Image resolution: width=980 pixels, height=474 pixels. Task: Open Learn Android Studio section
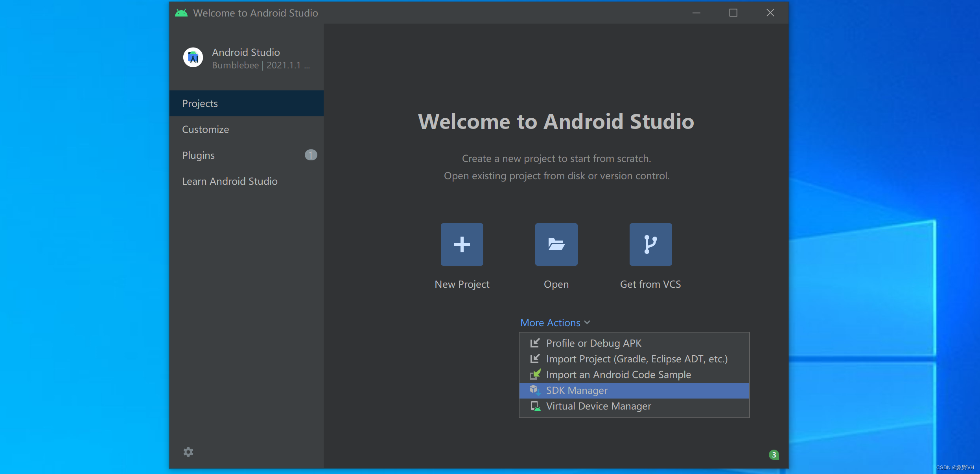(230, 181)
